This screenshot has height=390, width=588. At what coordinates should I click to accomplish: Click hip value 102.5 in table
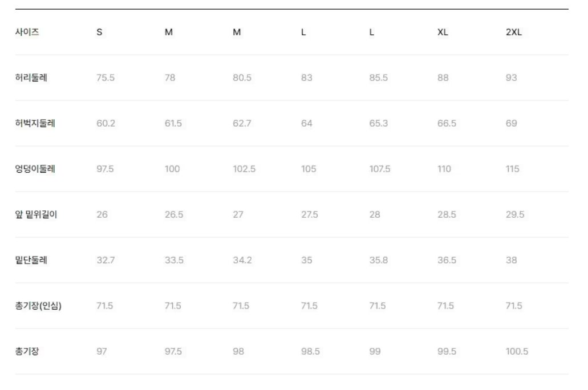tap(244, 169)
